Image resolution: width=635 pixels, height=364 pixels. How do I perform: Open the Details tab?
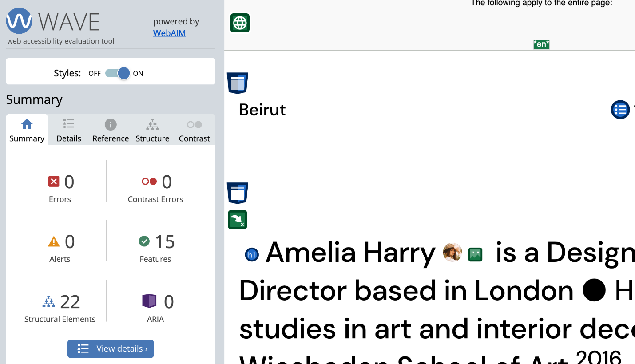click(69, 130)
